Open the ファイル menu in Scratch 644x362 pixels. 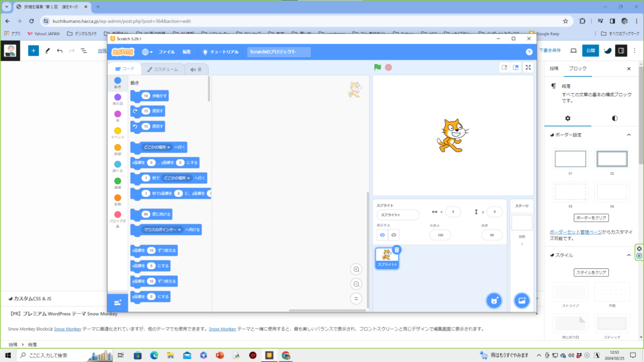point(167,52)
